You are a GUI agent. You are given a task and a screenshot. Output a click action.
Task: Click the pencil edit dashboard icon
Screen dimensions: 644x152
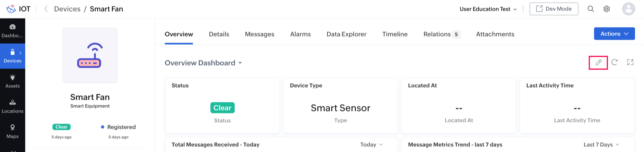598,63
